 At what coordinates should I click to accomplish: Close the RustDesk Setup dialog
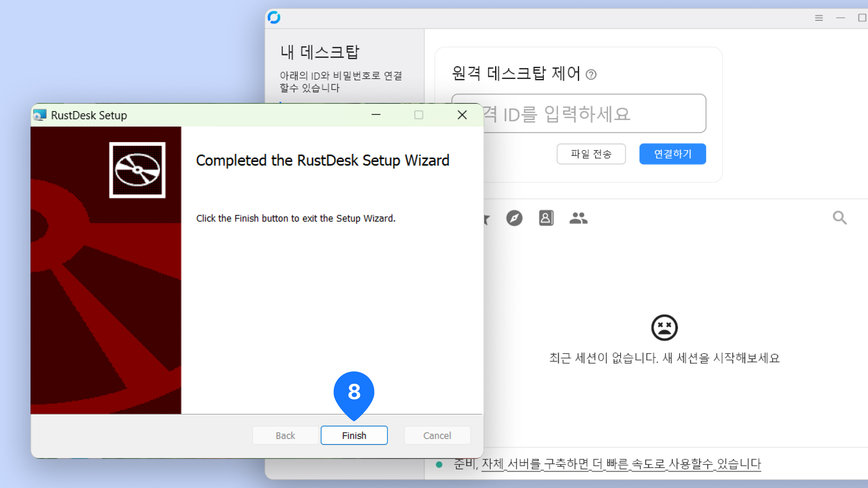point(462,115)
